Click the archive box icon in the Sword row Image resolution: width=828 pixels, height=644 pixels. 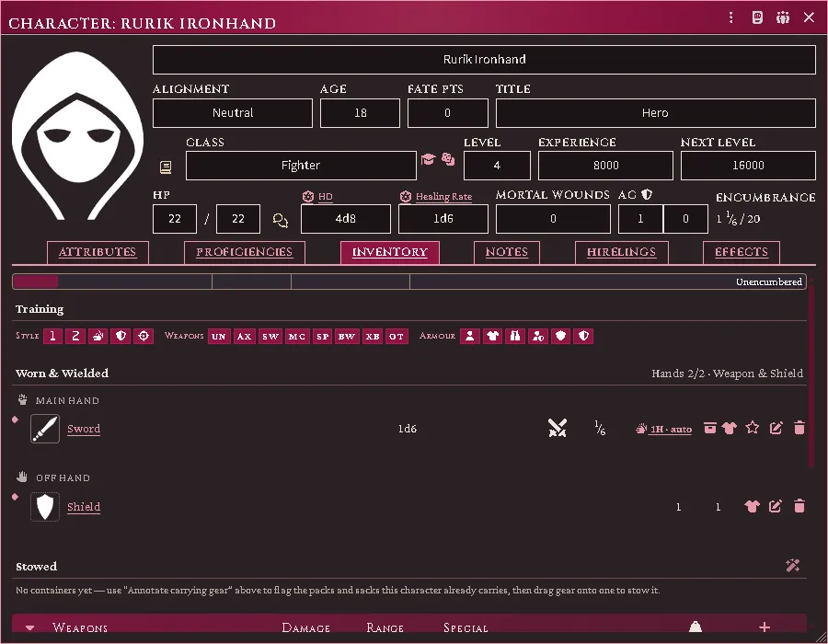coord(709,428)
